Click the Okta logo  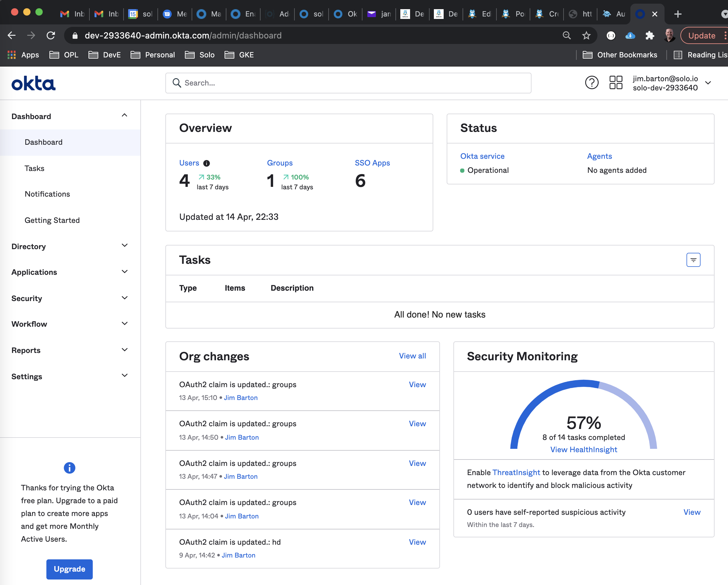tap(34, 83)
